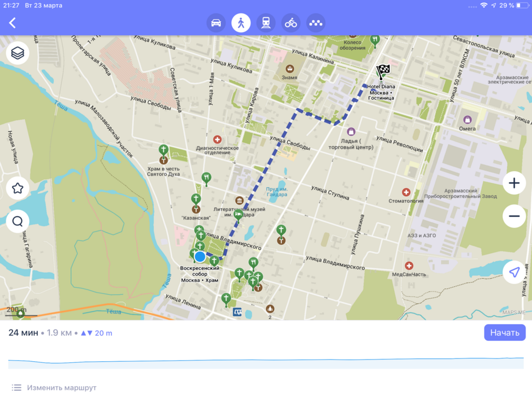Screen dimensions: 532x399
Task: Tap Стоматология medical cross marker
Action: click(406, 192)
